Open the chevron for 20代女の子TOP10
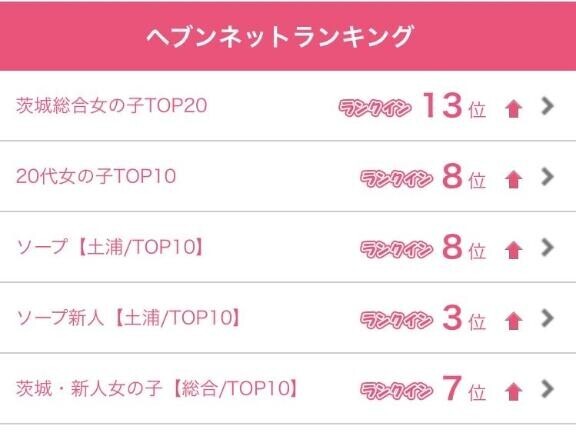The image size is (576, 436). click(547, 177)
